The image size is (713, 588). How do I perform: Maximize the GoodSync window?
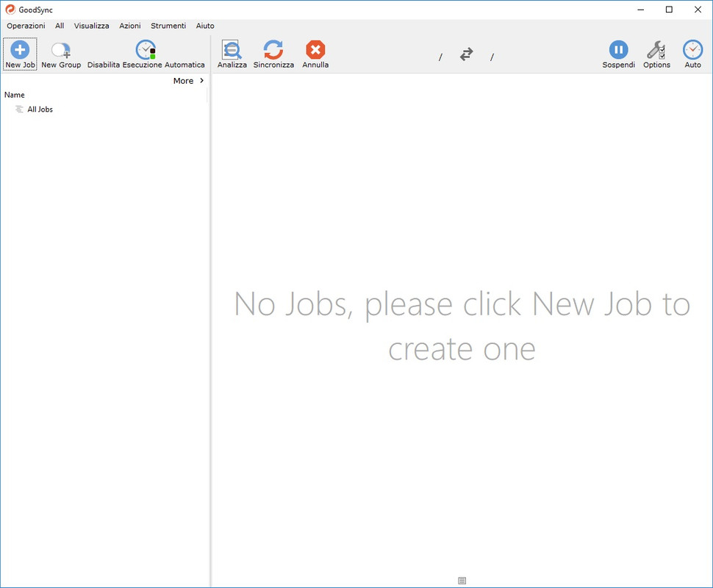pos(669,10)
